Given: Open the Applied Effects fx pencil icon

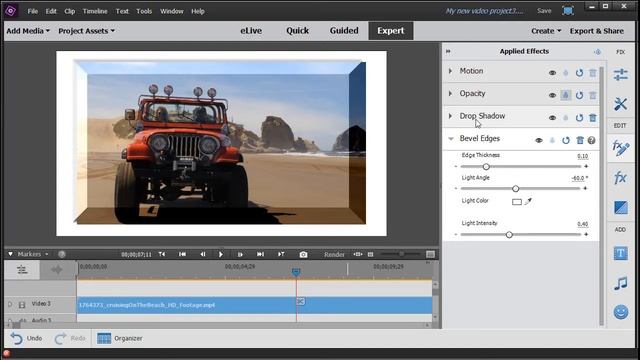Looking at the screenshot, I should [x=620, y=148].
